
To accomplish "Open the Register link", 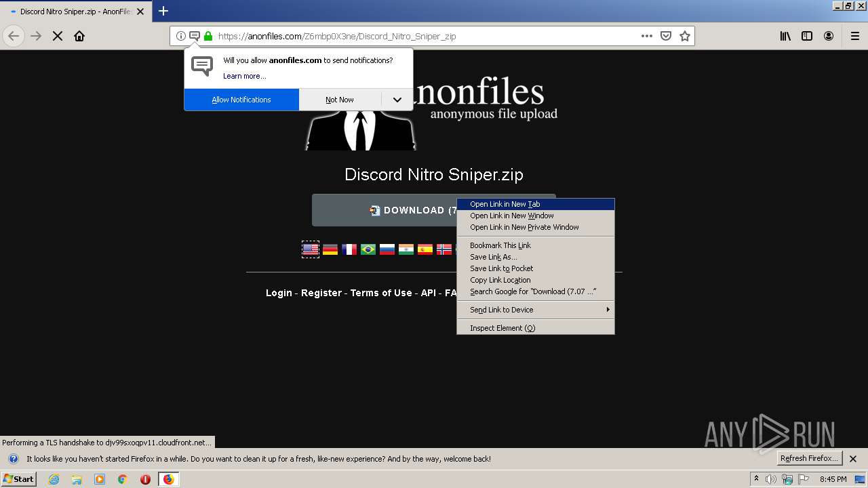I will tap(321, 293).
